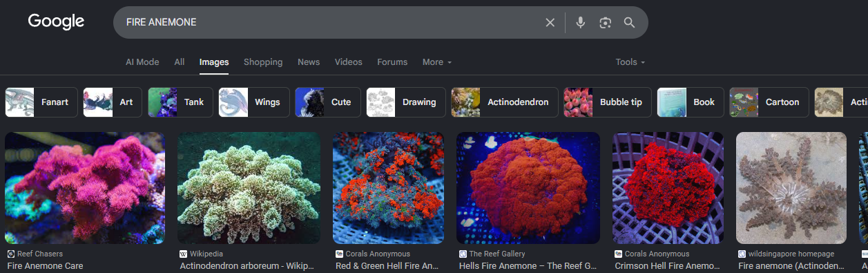
Task: Open the AI Mode tab
Action: point(142,62)
